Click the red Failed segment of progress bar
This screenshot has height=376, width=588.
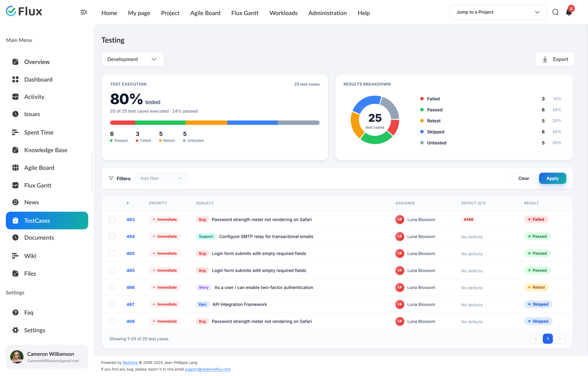click(123, 123)
